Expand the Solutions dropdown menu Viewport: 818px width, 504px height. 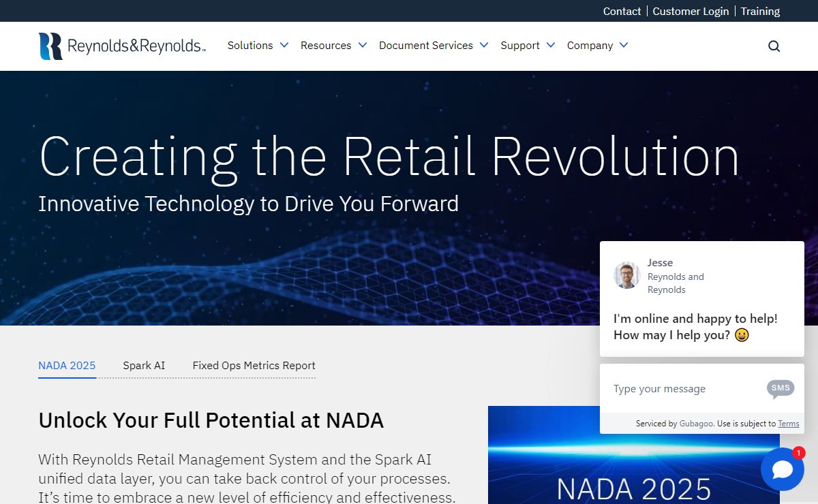258,46
